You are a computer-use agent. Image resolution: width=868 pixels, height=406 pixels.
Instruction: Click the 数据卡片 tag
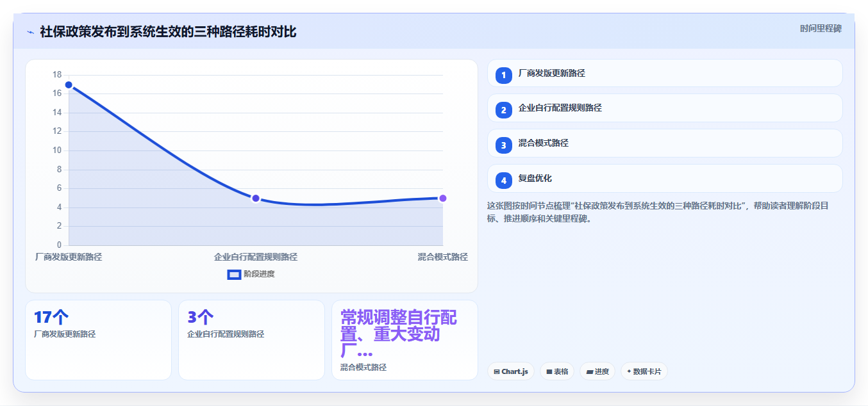coord(644,371)
